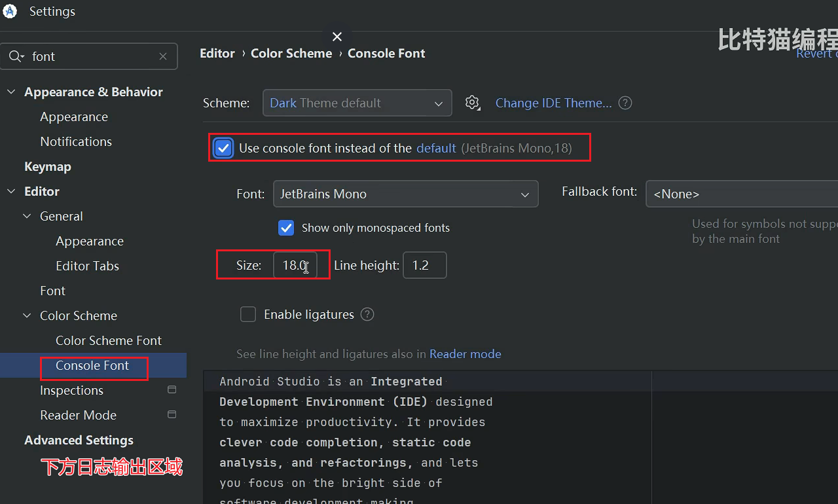
Task: Click project-level icon beside Reader Mode
Action: coord(172,414)
